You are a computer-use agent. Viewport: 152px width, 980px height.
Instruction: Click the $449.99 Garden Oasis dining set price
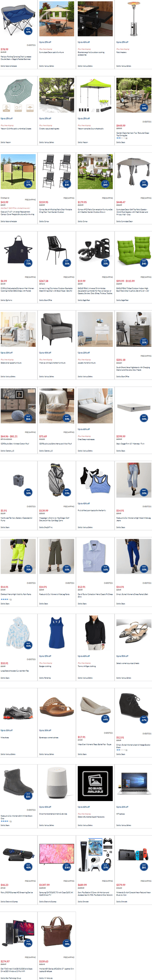click(121, 125)
